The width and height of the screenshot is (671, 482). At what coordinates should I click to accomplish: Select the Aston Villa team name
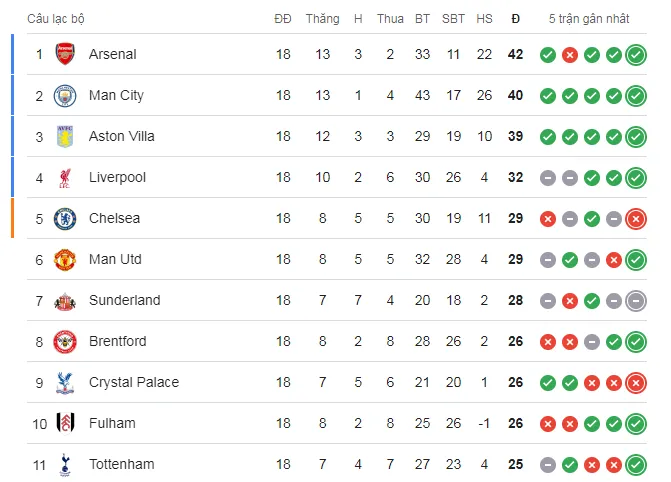click(x=121, y=136)
